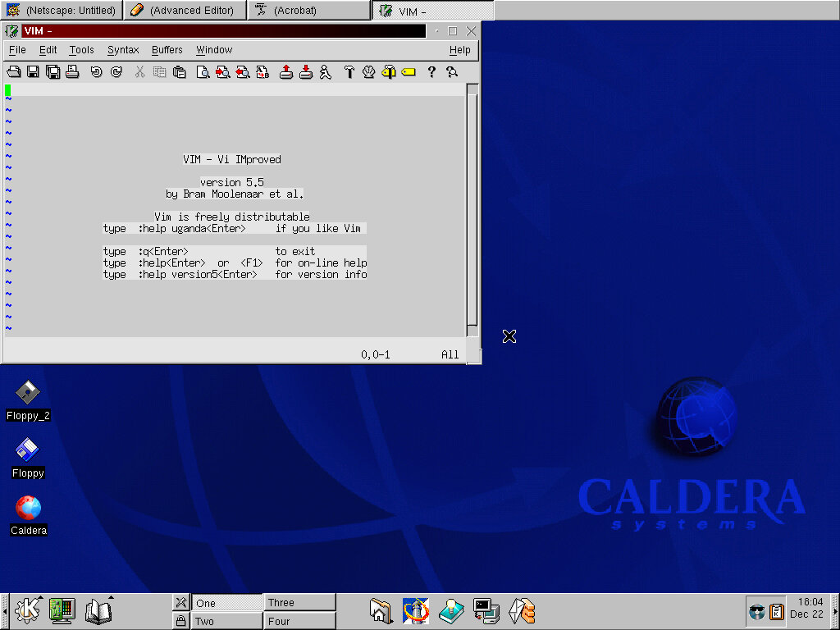Viewport: 840px width, 630px height.
Task: Open the Syntax menu
Action: [x=123, y=50]
